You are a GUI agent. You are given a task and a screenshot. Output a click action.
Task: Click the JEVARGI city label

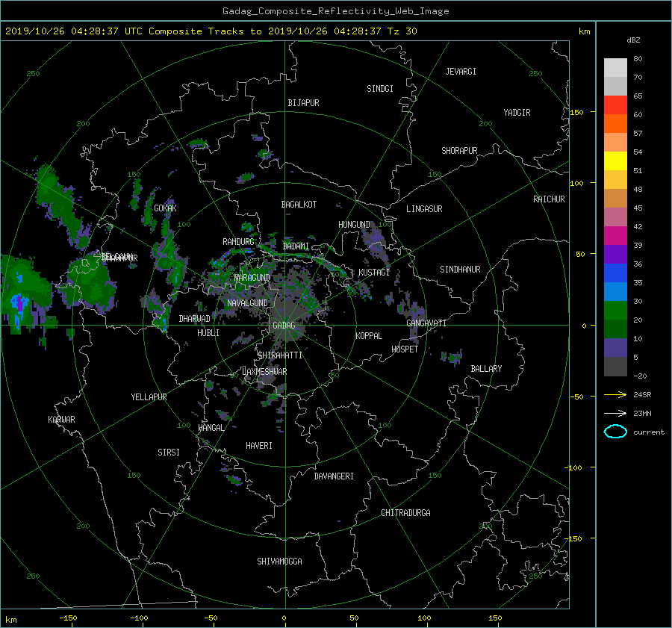[461, 72]
